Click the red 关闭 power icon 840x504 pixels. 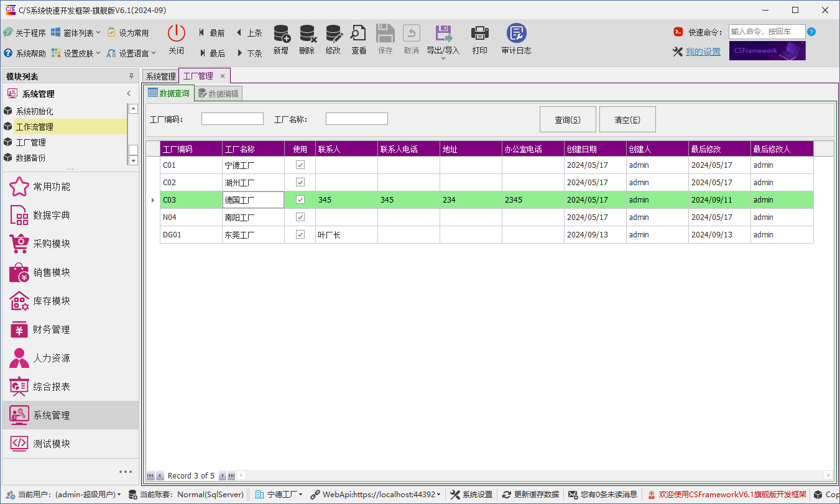pos(177,34)
